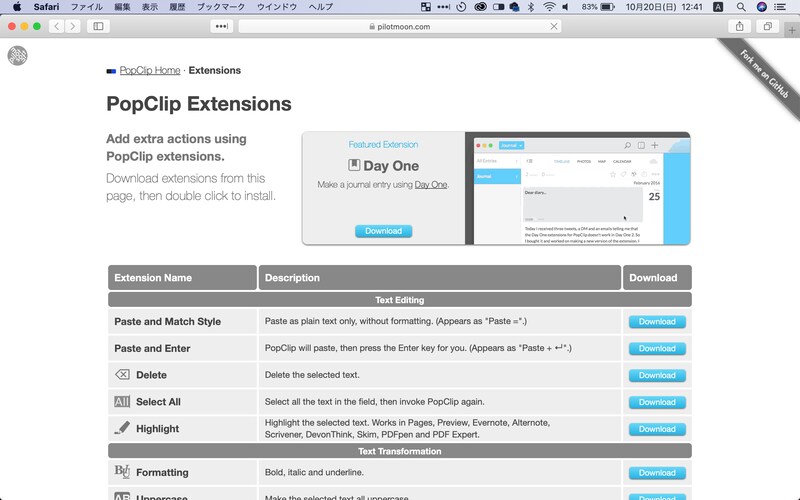The height and width of the screenshot is (500, 800).
Task: Open the Share button in Safari
Action: point(739,26)
